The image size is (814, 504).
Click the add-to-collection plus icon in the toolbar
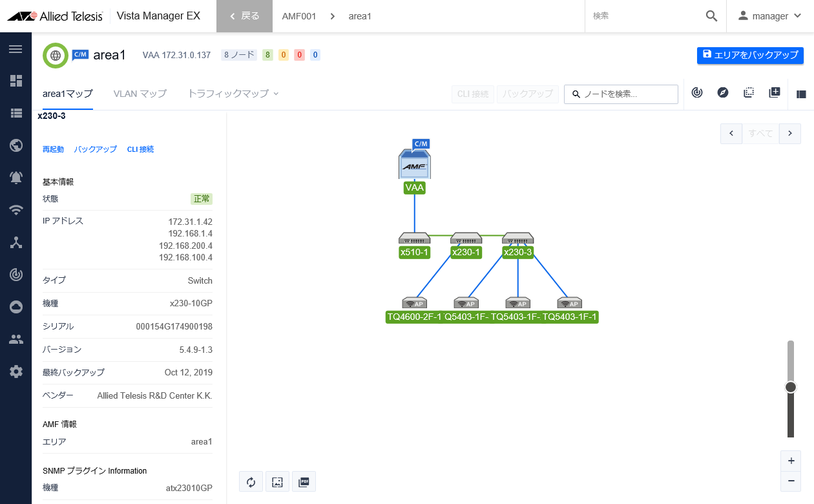pyautogui.click(x=775, y=92)
